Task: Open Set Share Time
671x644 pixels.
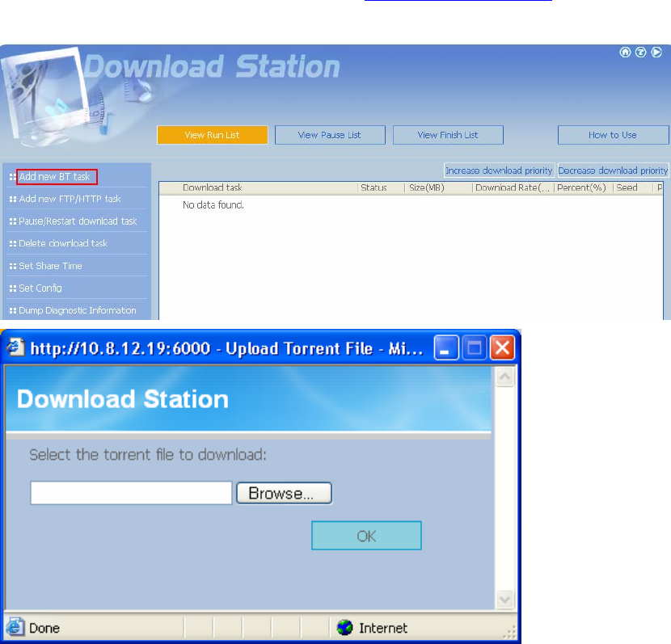Action: (50, 266)
